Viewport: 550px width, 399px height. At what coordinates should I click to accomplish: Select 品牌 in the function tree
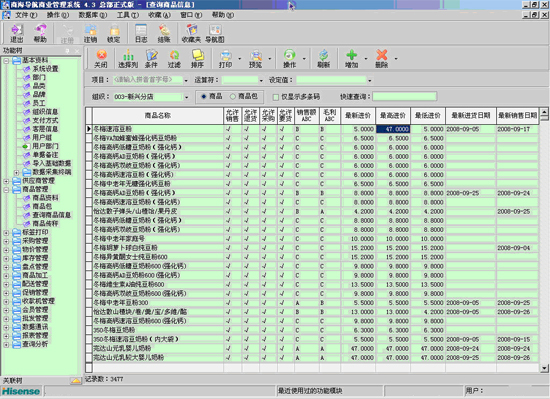click(39, 94)
